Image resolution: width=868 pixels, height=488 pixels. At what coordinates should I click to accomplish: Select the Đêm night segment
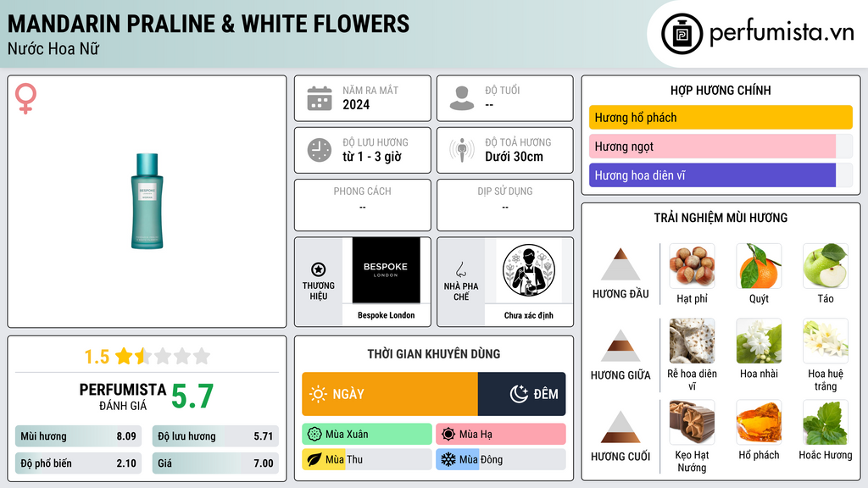click(521, 394)
